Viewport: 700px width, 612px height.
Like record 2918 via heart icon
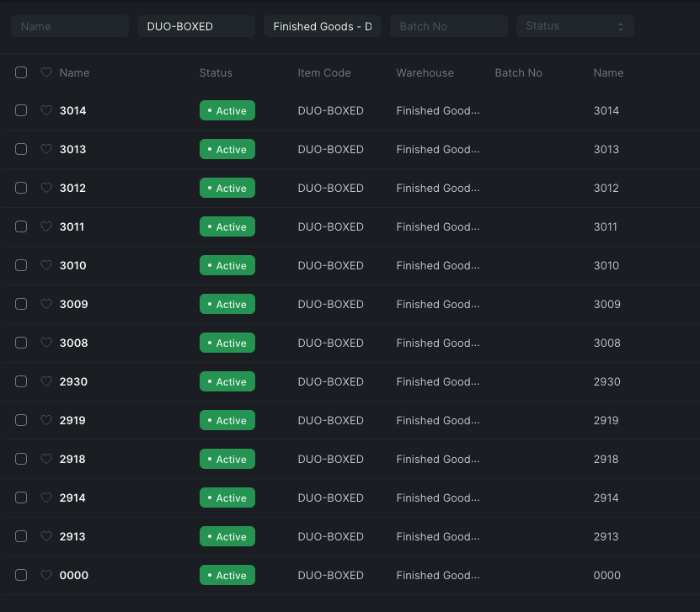click(46, 459)
